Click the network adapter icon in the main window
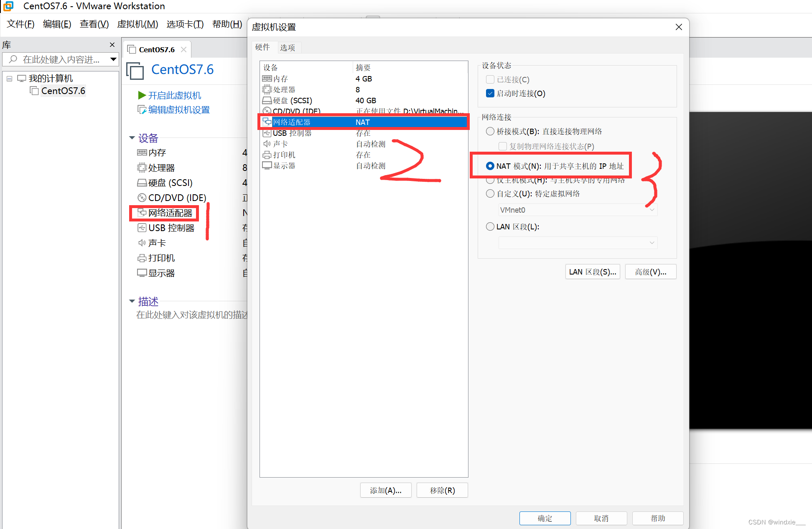This screenshot has height=529, width=812. click(x=142, y=213)
